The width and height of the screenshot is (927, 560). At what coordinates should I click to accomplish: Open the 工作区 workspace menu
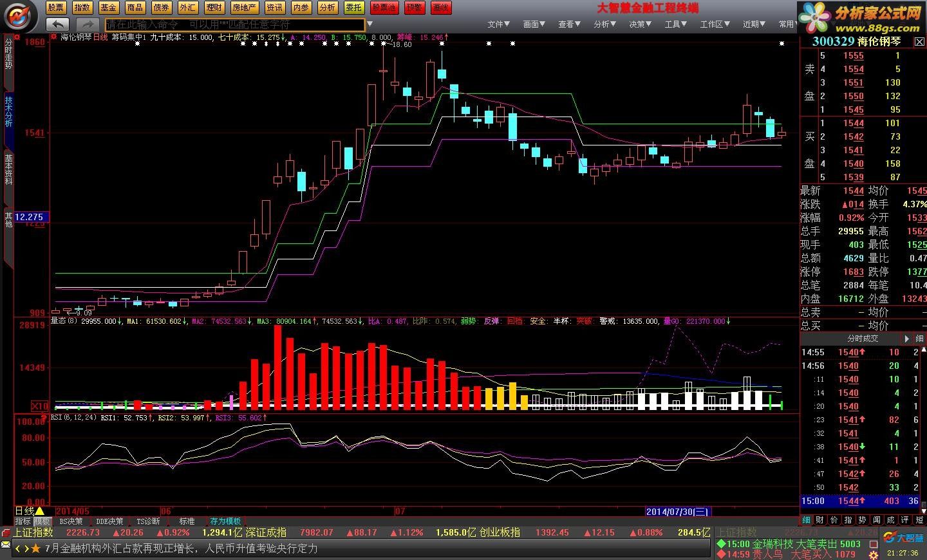pos(715,24)
